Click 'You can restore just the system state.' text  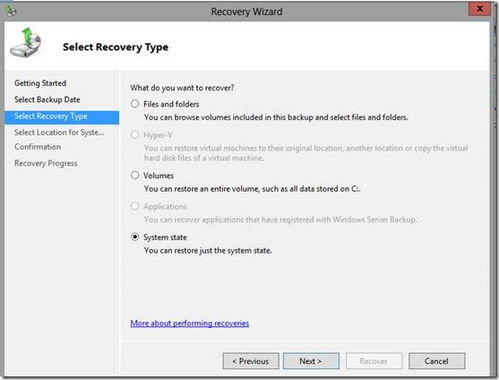[x=208, y=251]
